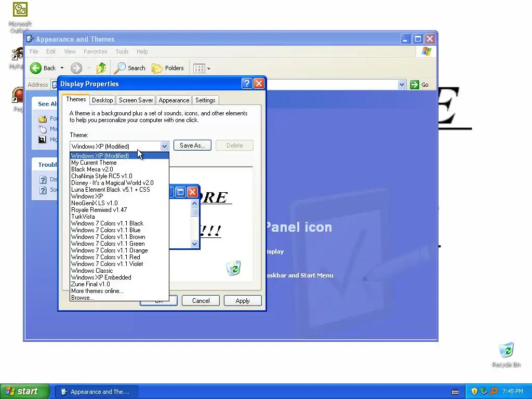Click the High Contrast icon in See Also
The width and height of the screenshot is (532, 399).
[43, 139]
